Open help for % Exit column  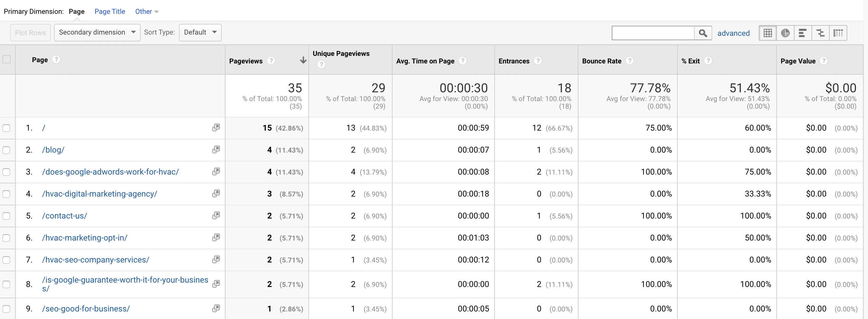click(708, 61)
